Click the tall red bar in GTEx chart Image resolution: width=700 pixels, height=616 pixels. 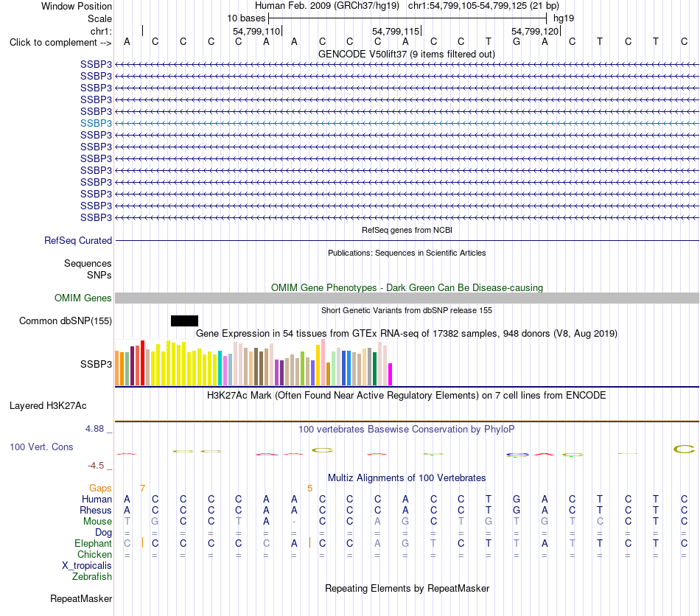[142, 363]
